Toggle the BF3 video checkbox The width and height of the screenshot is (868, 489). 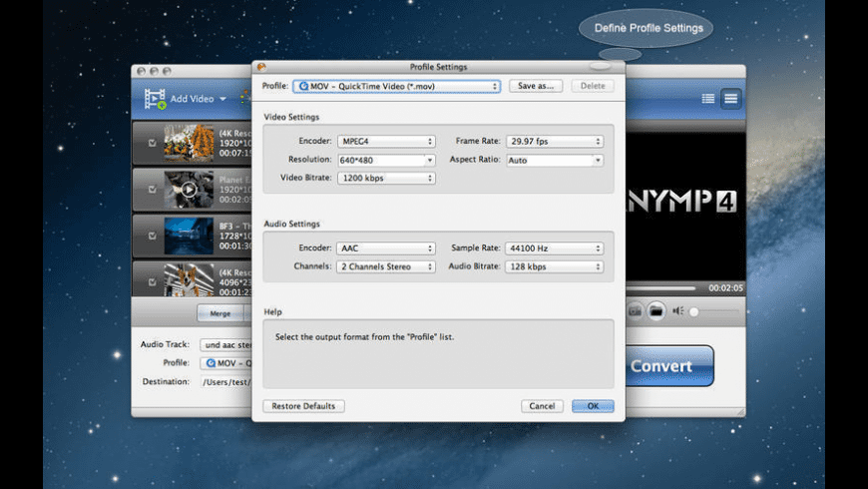tap(152, 236)
